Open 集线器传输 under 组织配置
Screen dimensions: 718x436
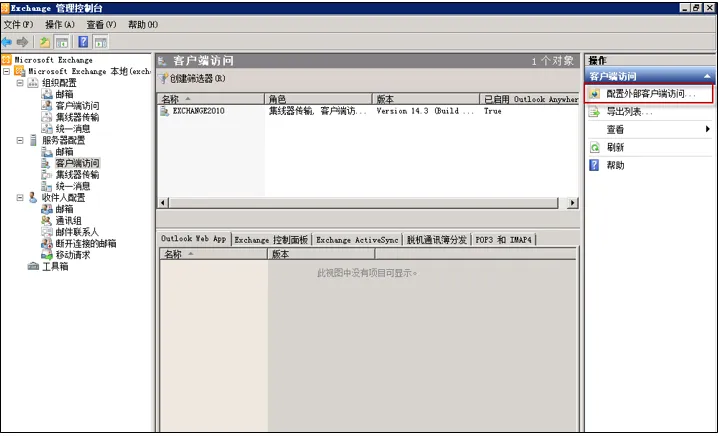click(77, 117)
